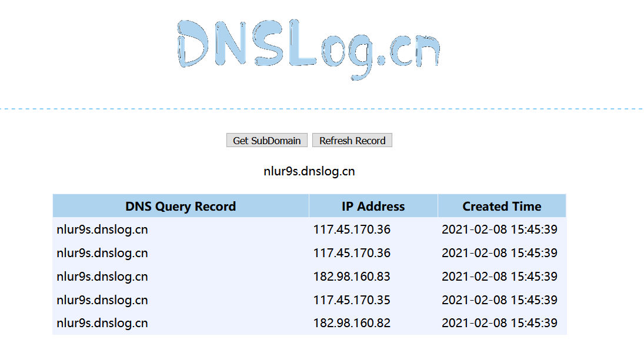
Task: Click the IP Address column header
Action: pos(373,206)
